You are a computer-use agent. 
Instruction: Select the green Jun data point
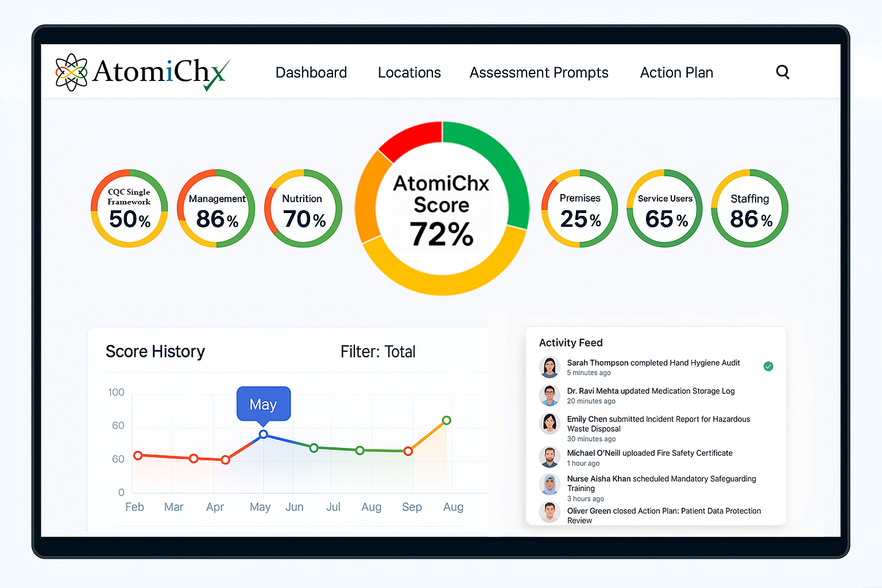(x=314, y=448)
